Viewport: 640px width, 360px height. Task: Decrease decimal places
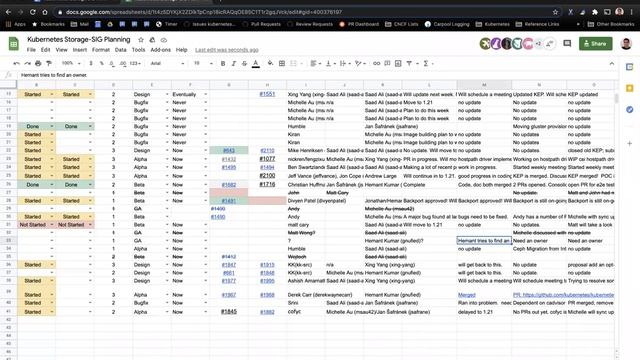coord(111,63)
